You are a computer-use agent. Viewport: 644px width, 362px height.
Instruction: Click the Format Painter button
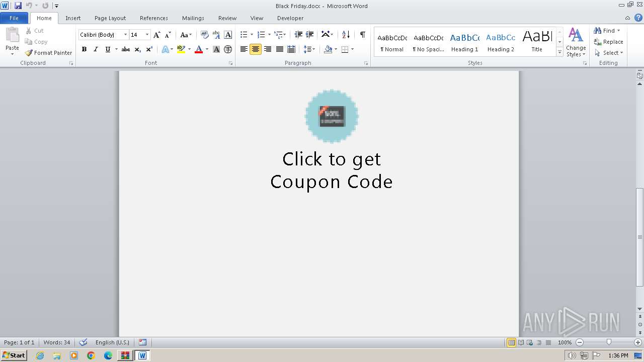[48, 53]
